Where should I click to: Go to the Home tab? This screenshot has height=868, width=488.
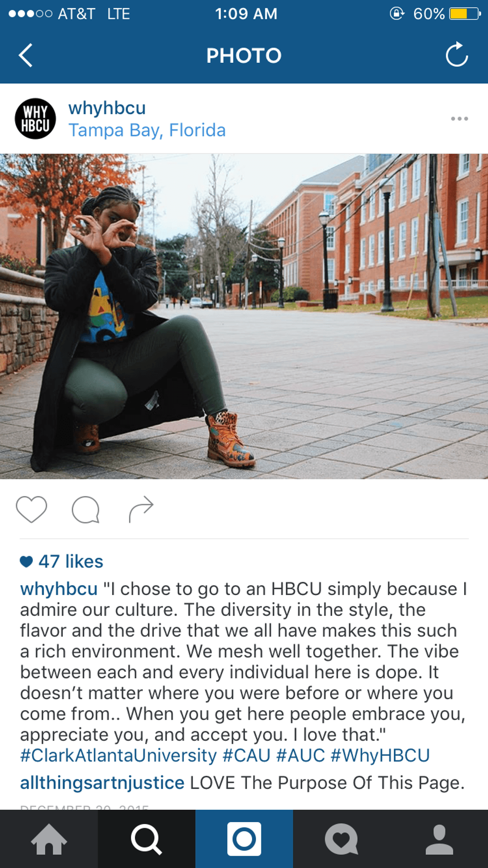(49, 839)
